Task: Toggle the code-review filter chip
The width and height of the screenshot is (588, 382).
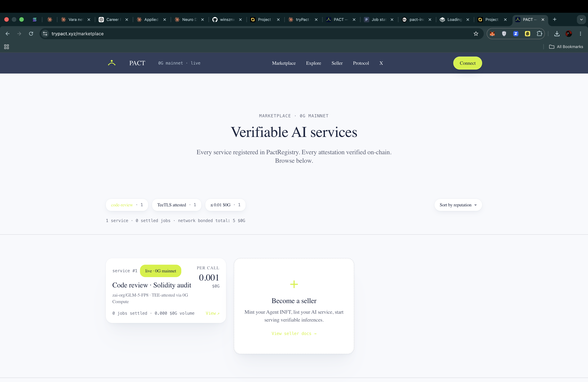Action: [x=127, y=205]
